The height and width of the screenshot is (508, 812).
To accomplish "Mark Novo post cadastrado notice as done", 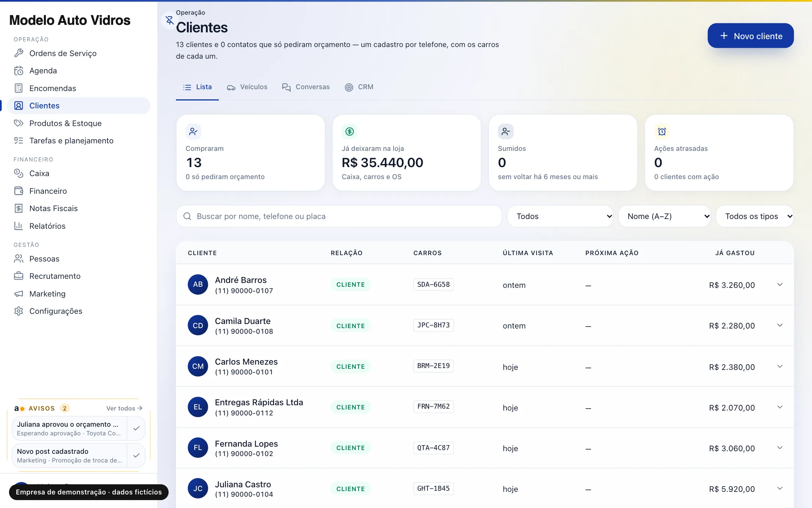I will (136, 455).
